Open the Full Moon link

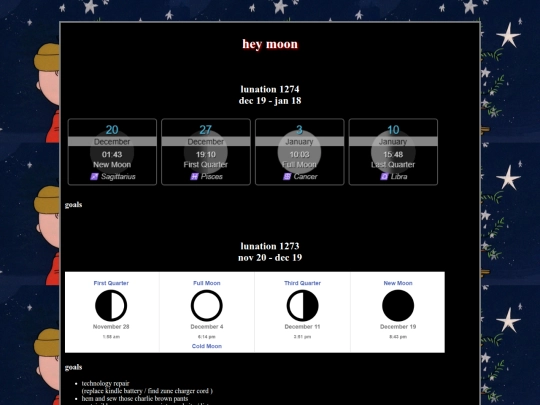tap(207, 283)
